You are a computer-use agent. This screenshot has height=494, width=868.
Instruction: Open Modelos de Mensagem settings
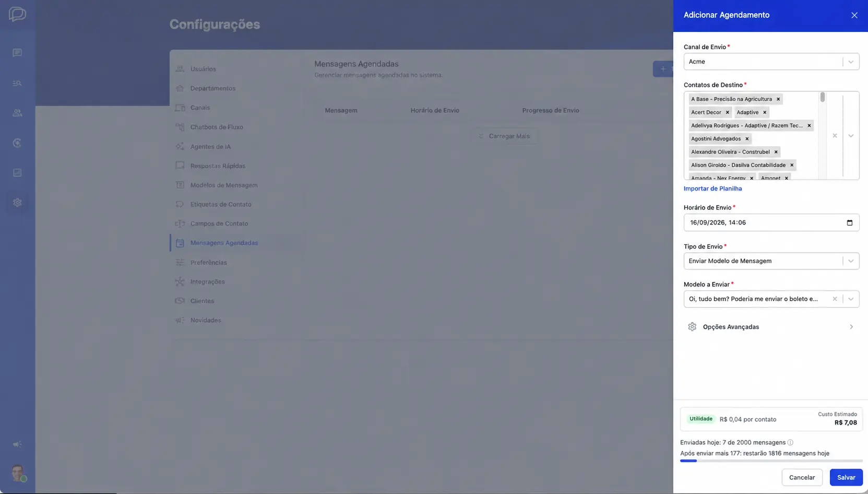pos(224,185)
